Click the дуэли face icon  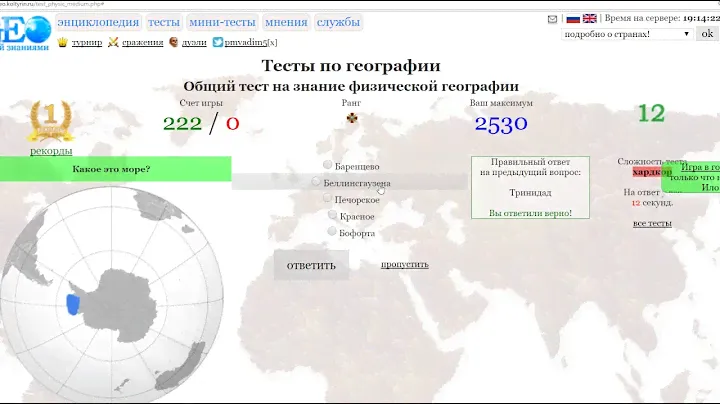pyautogui.click(x=174, y=42)
